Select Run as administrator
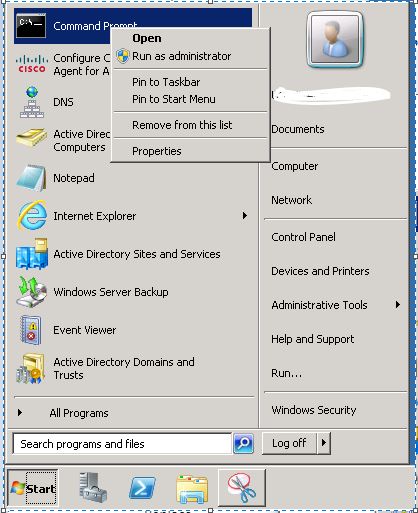 pos(181,56)
